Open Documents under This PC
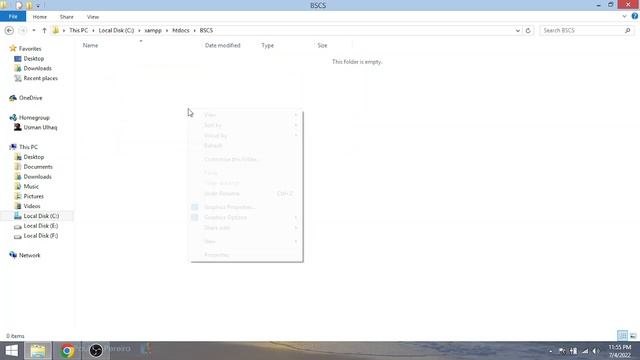 pos(38,167)
